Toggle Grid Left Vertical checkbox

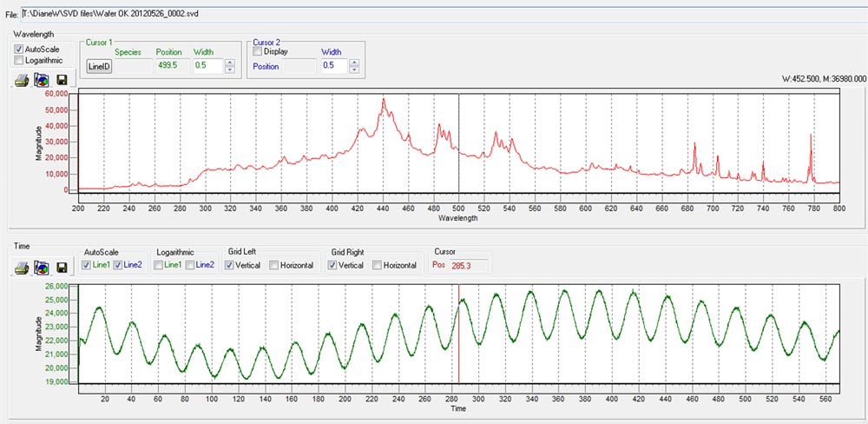tap(228, 265)
